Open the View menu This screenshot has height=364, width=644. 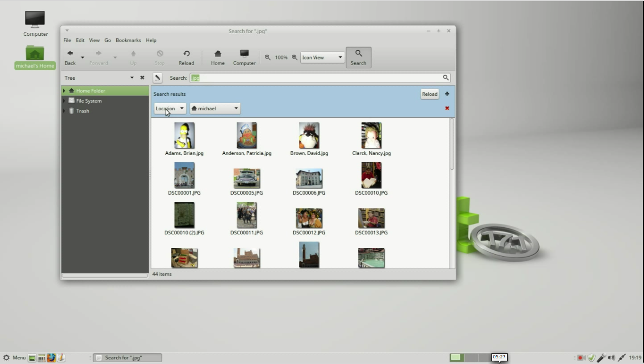point(94,41)
